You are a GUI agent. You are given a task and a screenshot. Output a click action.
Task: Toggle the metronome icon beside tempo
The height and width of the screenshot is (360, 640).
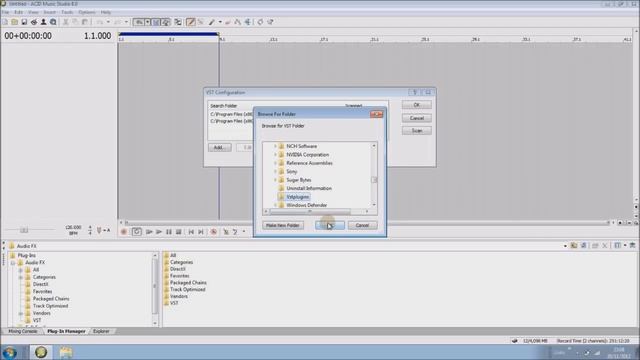(x=99, y=231)
